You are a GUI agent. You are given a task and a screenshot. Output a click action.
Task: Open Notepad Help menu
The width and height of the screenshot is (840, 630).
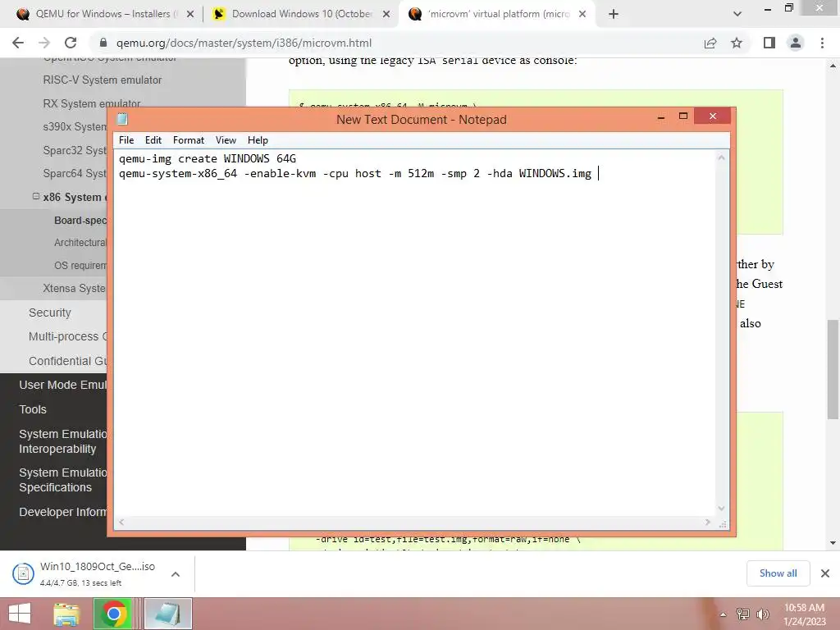pyautogui.click(x=258, y=139)
